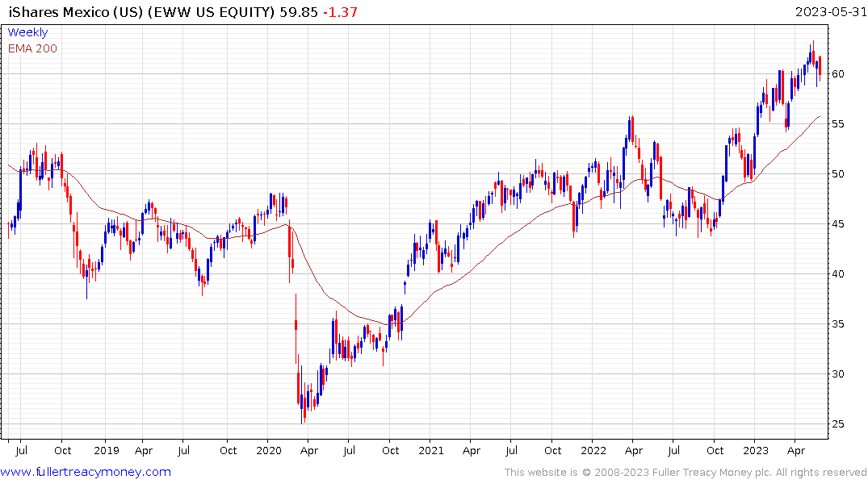This screenshot has height=484, width=868.
Task: Click the 50 price axis label
Action: point(838,174)
